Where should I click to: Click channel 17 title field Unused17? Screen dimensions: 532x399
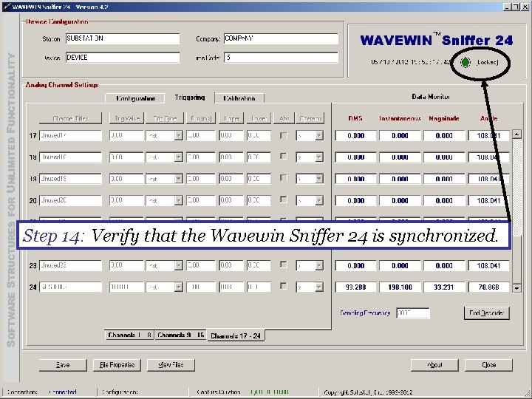(71, 136)
